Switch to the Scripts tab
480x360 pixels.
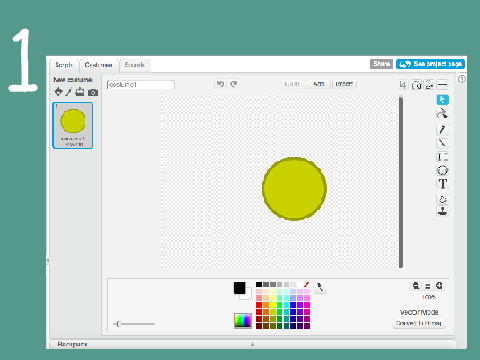pyautogui.click(x=64, y=65)
